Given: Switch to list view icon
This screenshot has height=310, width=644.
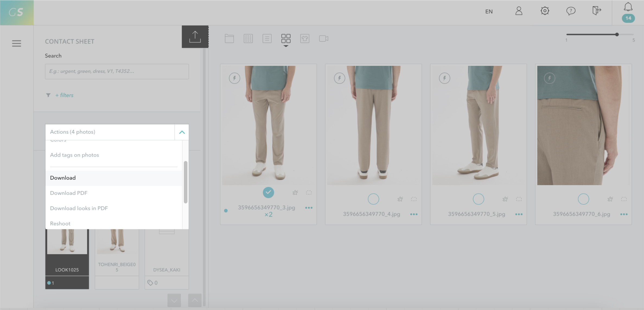Looking at the screenshot, I should coord(267,38).
